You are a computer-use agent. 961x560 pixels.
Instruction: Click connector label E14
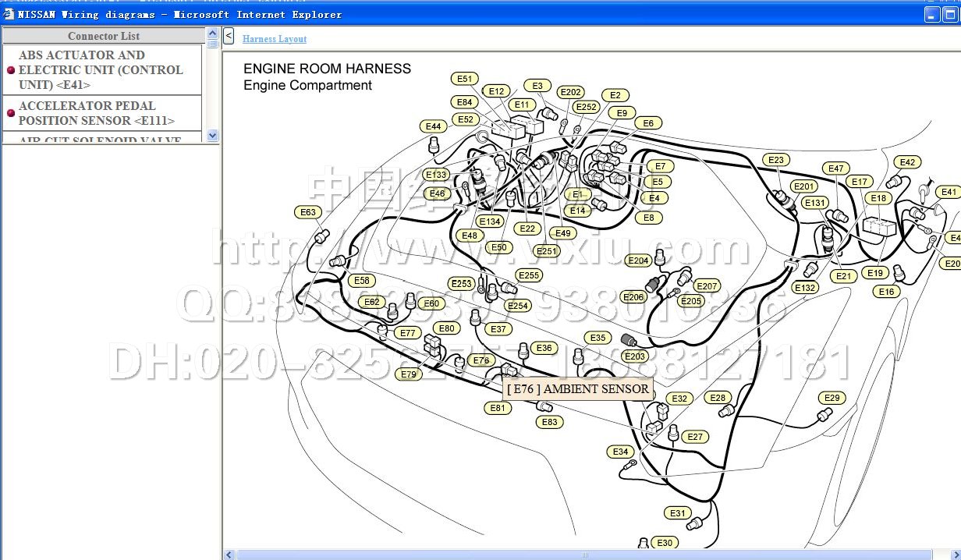pyautogui.click(x=577, y=211)
